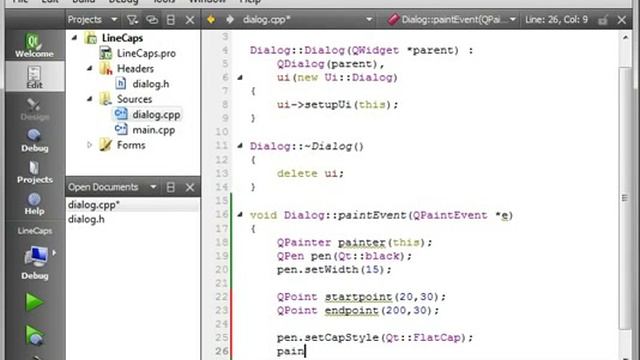640x360 pixels.
Task: Click the vertical editor scrollbar
Action: coord(625,198)
